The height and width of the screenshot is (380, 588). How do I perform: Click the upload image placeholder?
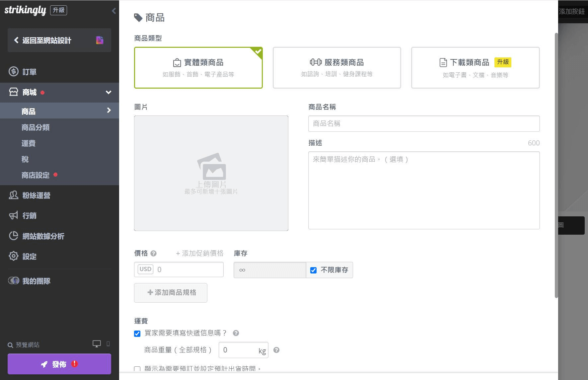[211, 173]
